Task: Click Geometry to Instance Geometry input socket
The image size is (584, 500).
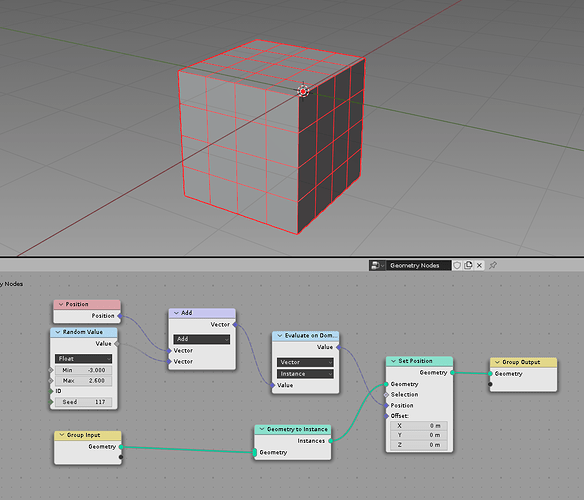Action: pyautogui.click(x=255, y=452)
